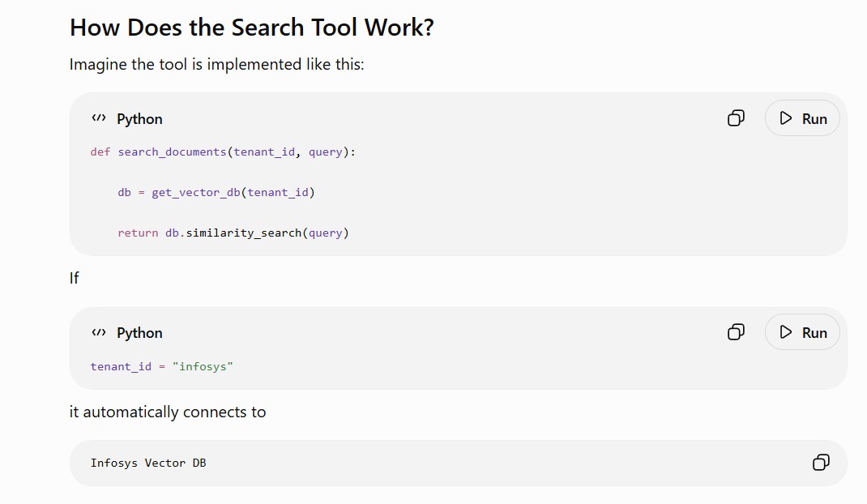
Task: Click the 'return db.similarity_search(query)' line
Action: coord(233,233)
